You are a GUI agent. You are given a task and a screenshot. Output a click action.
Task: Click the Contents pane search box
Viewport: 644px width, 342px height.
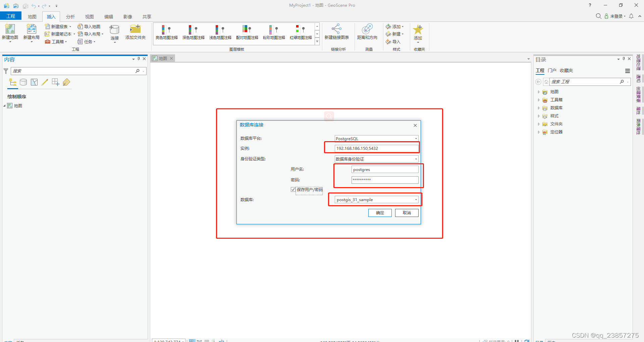click(79, 71)
